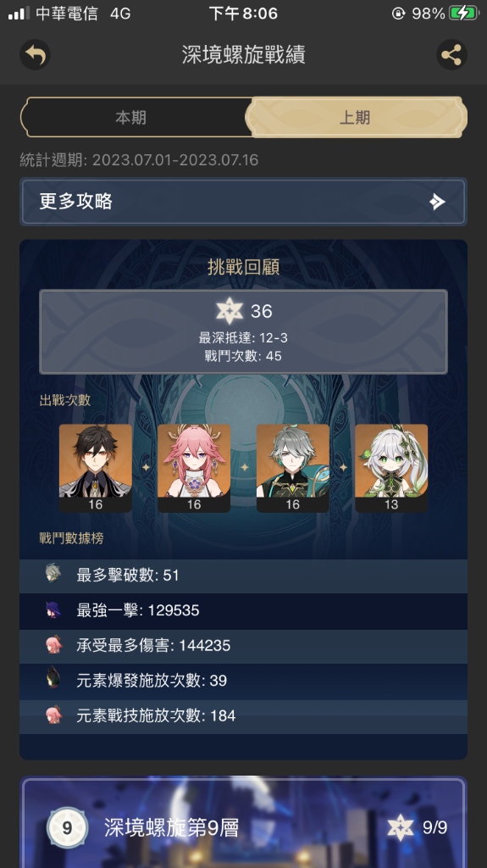This screenshot has height=868, width=487.
Task: Tap the abyss star icon next to 36
Action: point(230,310)
